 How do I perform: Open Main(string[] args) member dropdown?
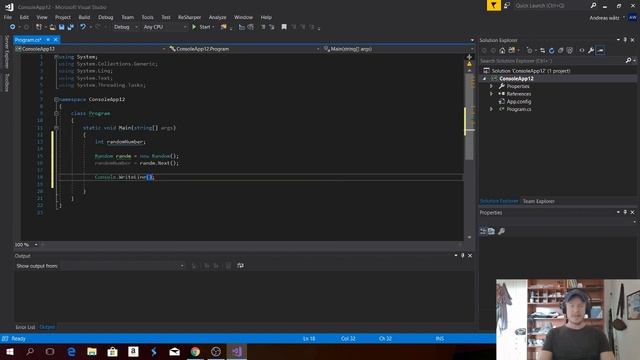coord(398,49)
